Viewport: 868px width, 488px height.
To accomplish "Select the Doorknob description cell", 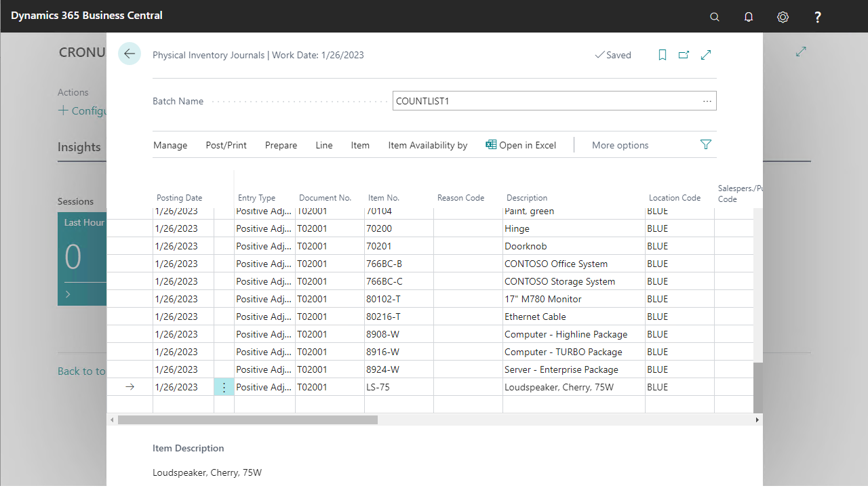I will pyautogui.click(x=574, y=246).
